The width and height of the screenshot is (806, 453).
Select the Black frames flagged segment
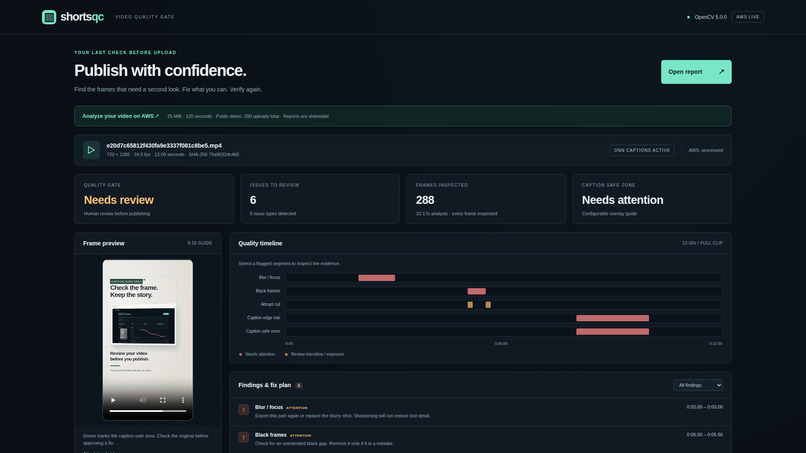pos(477,292)
